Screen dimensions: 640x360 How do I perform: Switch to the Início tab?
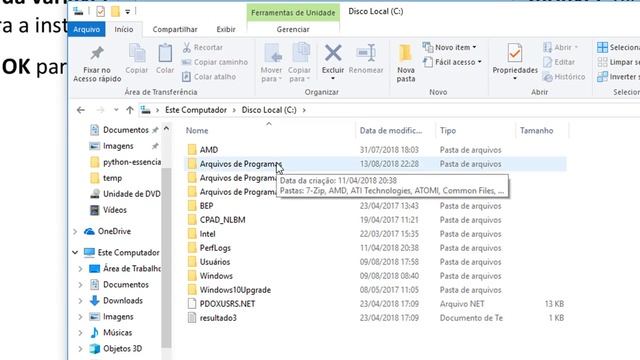coord(124,29)
